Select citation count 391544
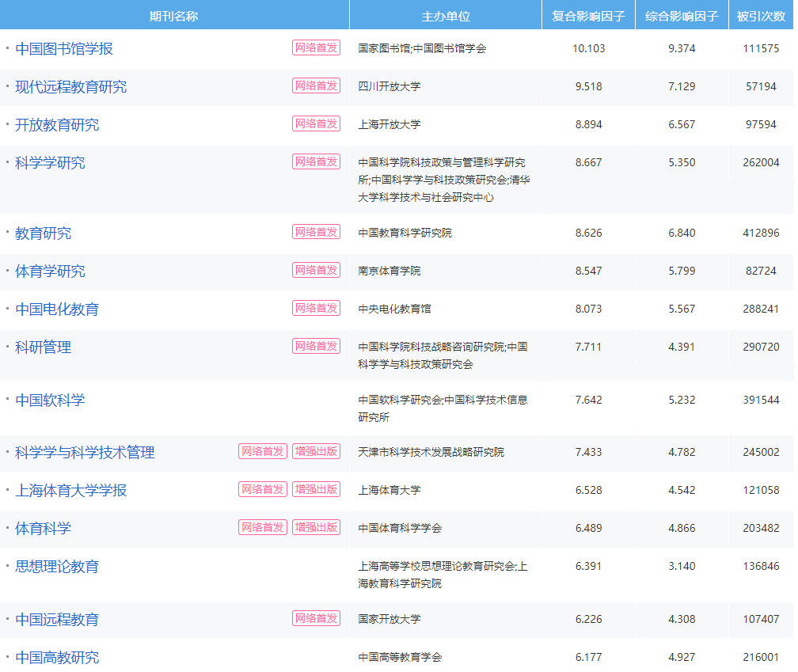The height and width of the screenshot is (672, 798). click(x=762, y=400)
